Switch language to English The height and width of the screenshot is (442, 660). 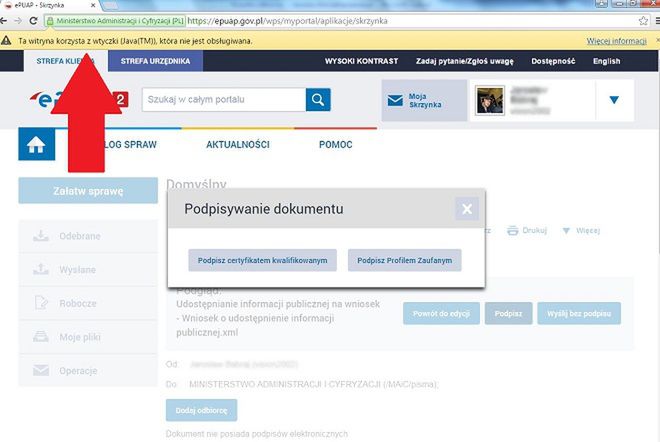tap(607, 61)
